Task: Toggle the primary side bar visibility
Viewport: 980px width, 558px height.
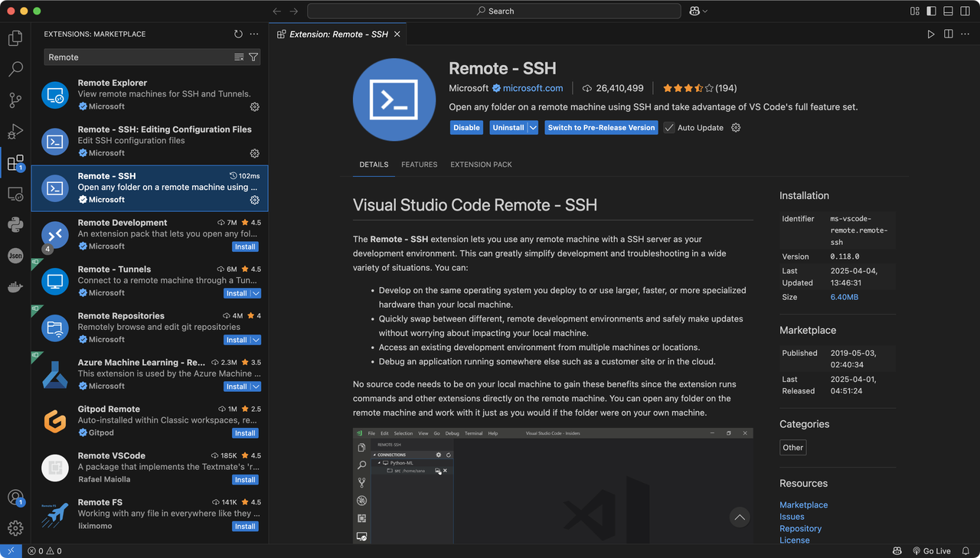Action: [931, 11]
